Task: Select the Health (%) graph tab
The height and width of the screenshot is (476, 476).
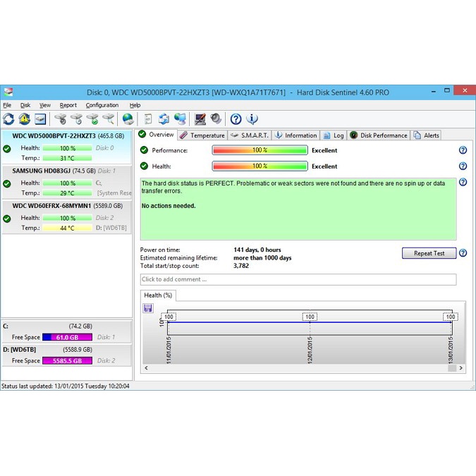Action: coord(158,295)
